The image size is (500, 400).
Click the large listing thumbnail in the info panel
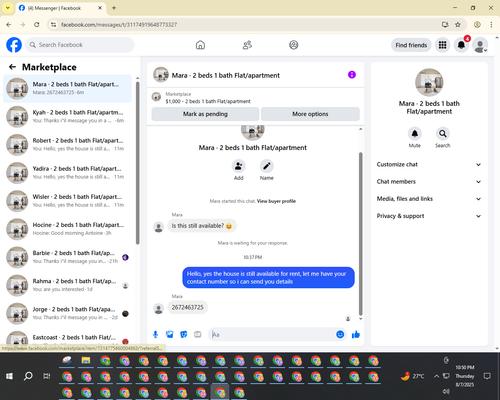click(429, 82)
